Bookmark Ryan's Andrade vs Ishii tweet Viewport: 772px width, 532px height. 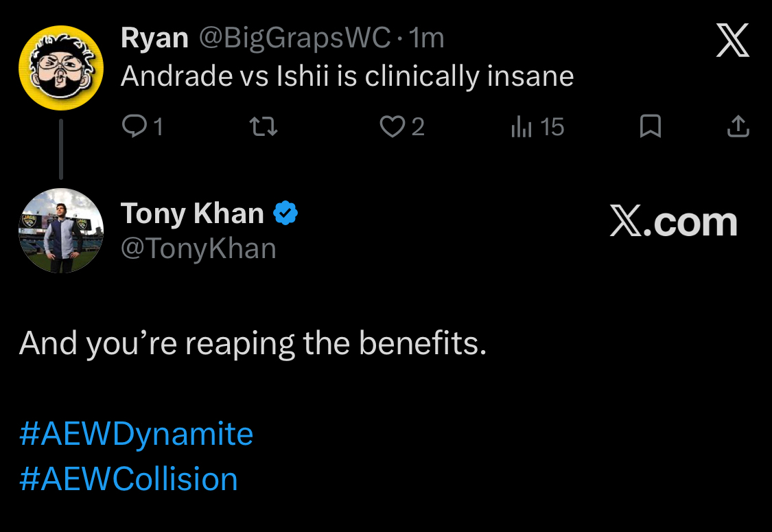pos(650,126)
